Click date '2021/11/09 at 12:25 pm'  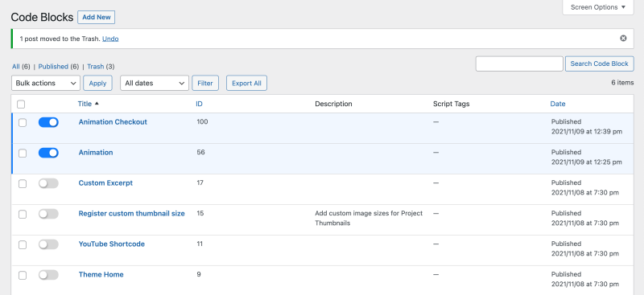click(587, 162)
